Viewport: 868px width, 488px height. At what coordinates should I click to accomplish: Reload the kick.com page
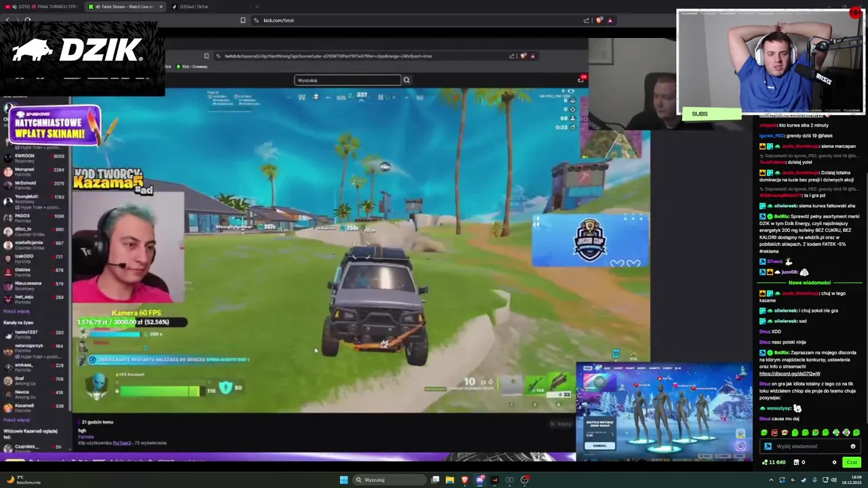click(x=28, y=20)
